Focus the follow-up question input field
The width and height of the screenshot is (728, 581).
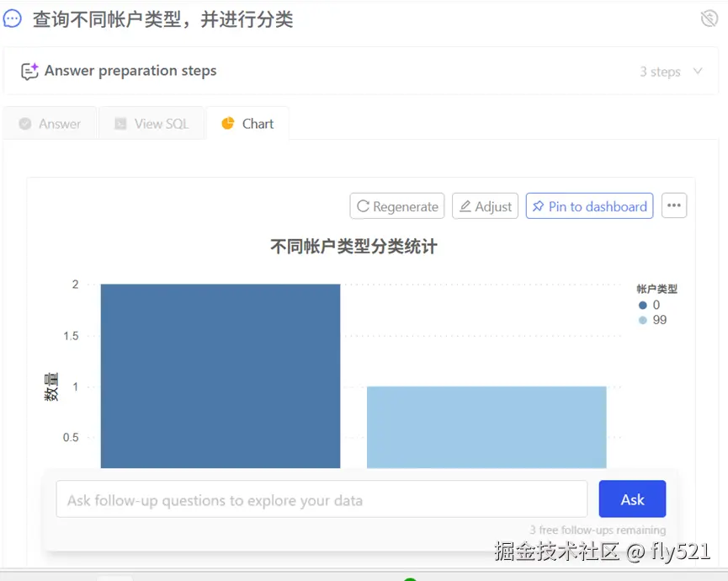click(321, 499)
